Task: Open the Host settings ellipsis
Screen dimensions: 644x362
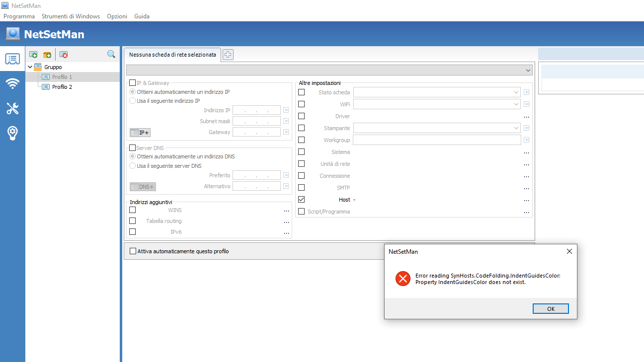Action: [526, 200]
